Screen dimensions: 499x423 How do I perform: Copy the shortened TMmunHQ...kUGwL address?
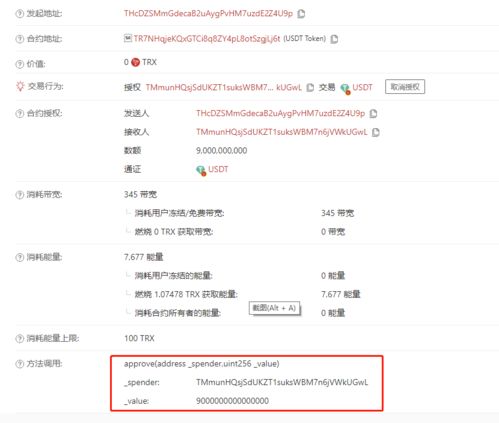[x=310, y=88]
